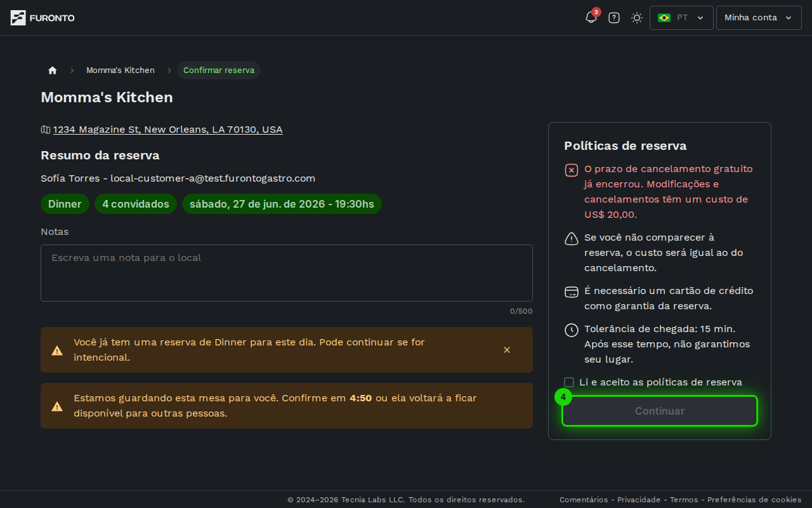Click the cancellation deadline X icon
The image size is (812, 508).
pos(572,170)
